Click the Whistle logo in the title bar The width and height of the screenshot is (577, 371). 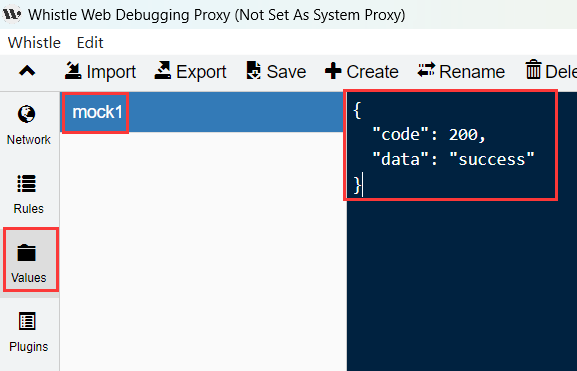(12, 14)
